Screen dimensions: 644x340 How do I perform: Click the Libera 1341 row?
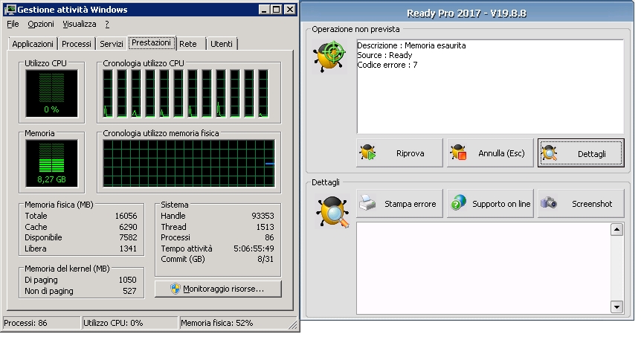tap(80, 248)
